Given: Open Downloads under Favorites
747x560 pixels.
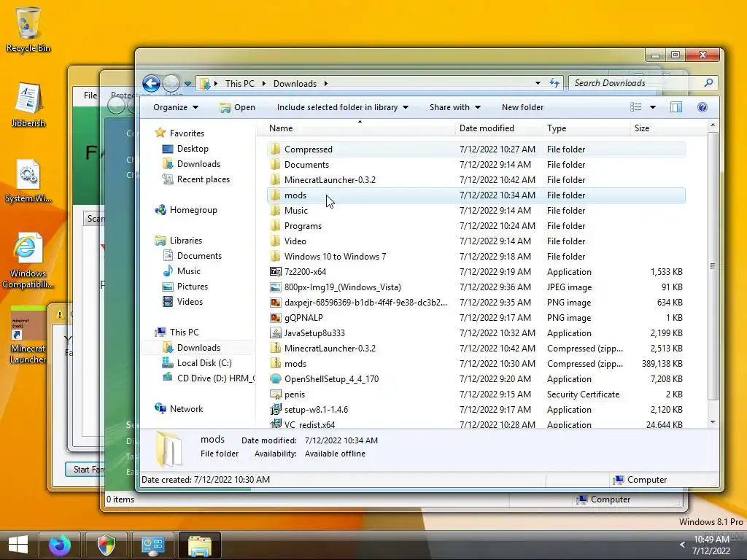Looking at the screenshot, I should tap(191, 164).
